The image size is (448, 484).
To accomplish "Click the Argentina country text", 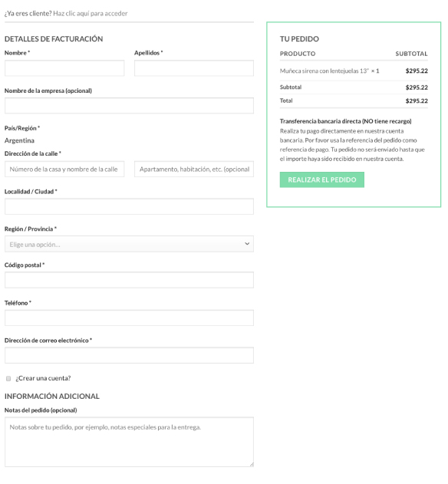I will pos(19,141).
